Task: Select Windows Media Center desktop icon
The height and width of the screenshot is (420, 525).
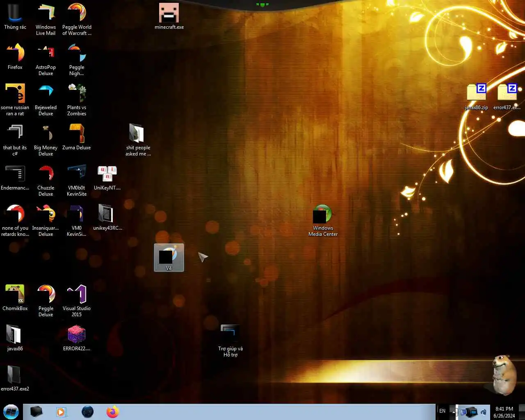Action: tap(323, 220)
